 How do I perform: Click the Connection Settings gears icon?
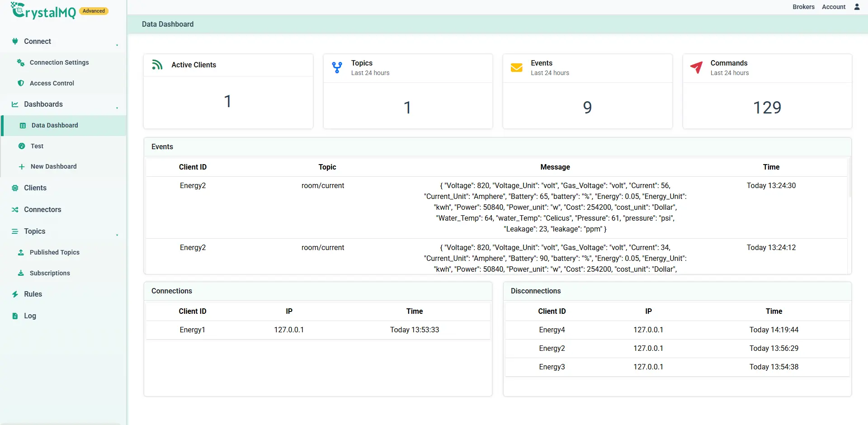[x=21, y=62]
